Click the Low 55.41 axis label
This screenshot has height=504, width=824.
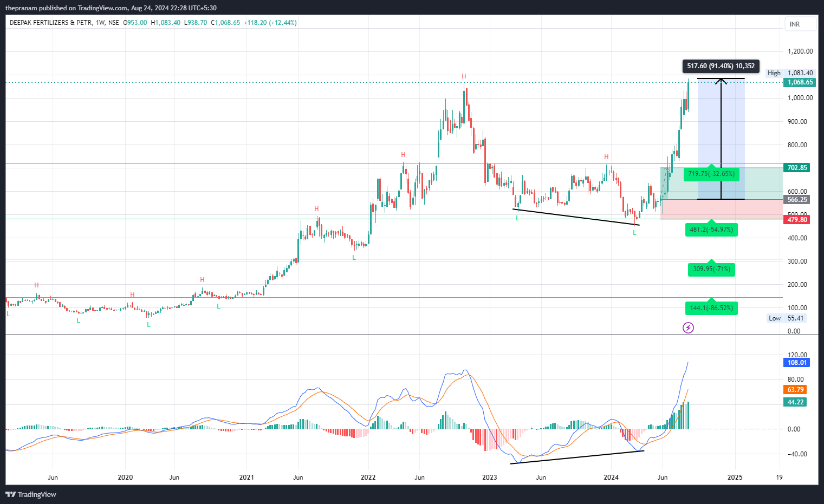pos(787,318)
